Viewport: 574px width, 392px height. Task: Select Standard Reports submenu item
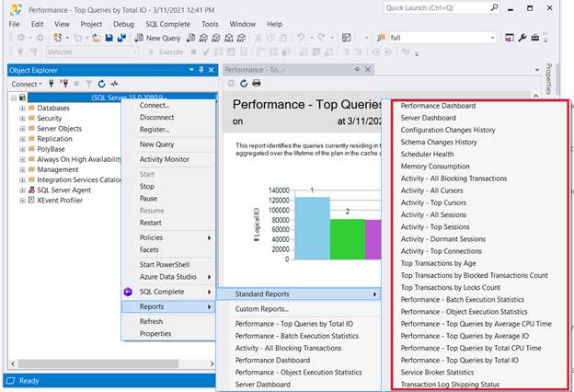click(298, 294)
